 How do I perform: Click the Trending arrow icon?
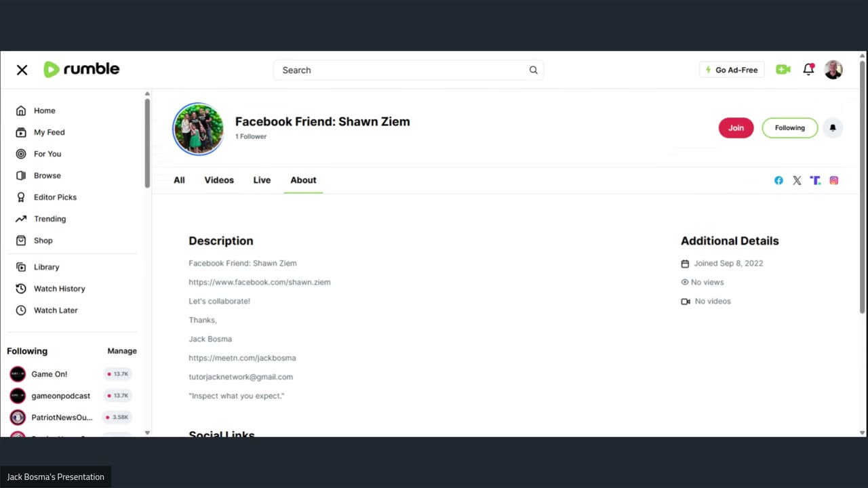pyautogui.click(x=21, y=219)
